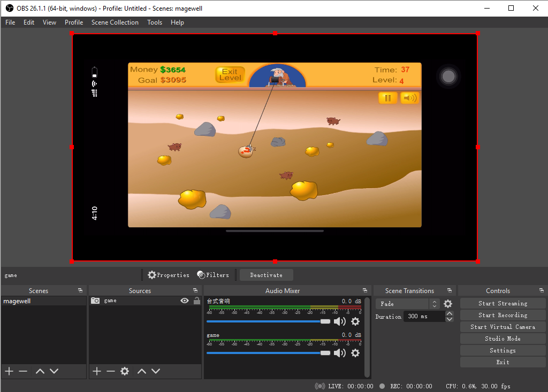Click Exit in Controls panel
This screenshot has height=392, width=548.
(503, 362)
